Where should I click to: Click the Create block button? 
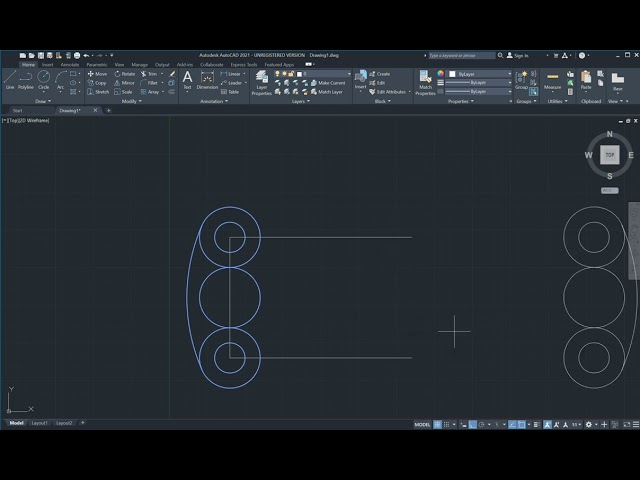tap(380, 74)
